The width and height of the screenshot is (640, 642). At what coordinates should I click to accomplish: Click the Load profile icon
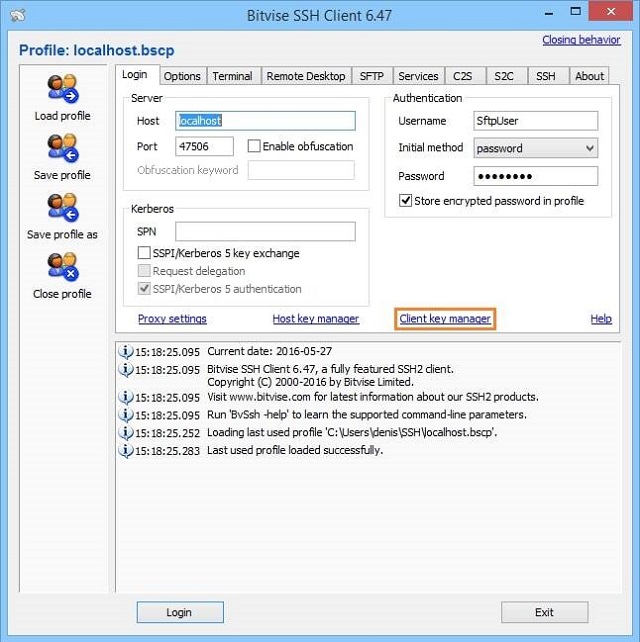click(x=63, y=88)
